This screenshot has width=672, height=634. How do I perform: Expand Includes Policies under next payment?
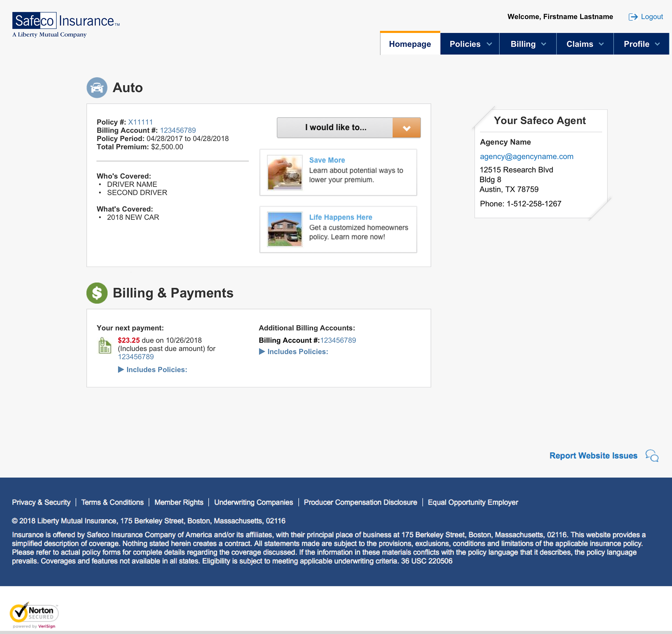pyautogui.click(x=153, y=370)
